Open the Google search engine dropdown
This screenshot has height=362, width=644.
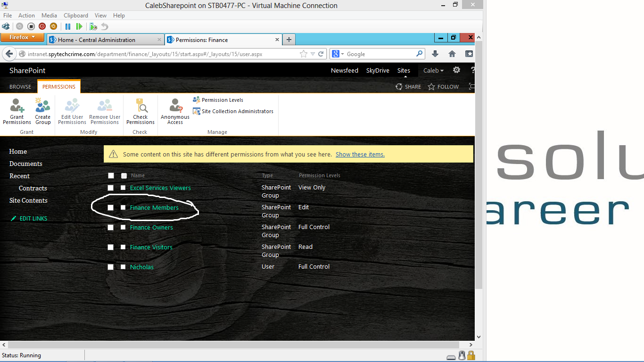[x=338, y=54]
